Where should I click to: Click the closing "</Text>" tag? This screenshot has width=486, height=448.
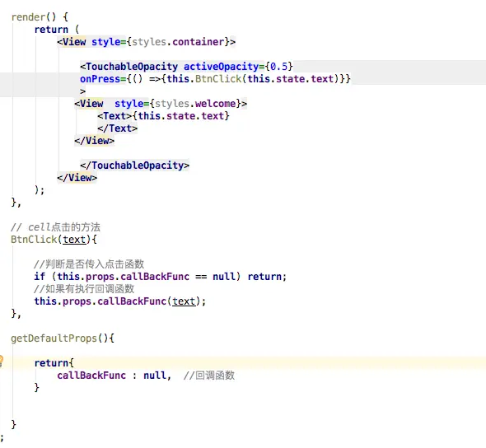tap(118, 128)
